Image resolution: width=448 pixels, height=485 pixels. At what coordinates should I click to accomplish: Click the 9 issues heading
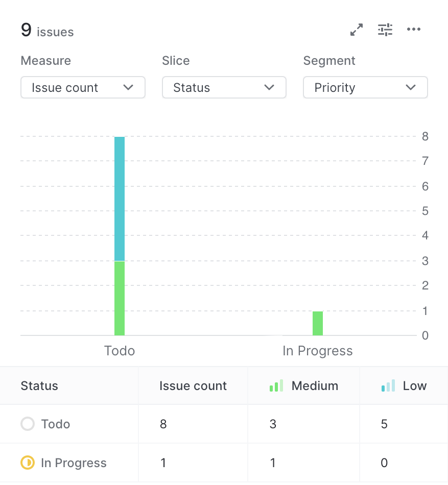point(47,30)
